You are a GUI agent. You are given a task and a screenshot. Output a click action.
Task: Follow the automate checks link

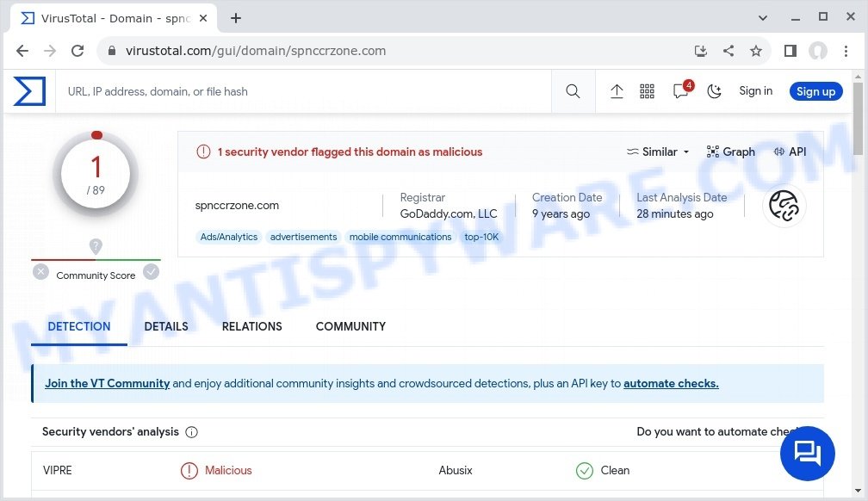click(x=671, y=383)
